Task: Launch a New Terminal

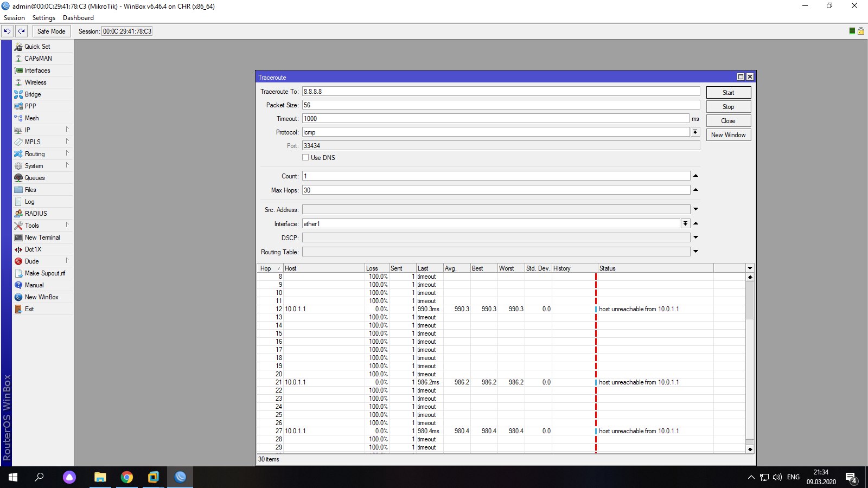Action: [x=43, y=237]
